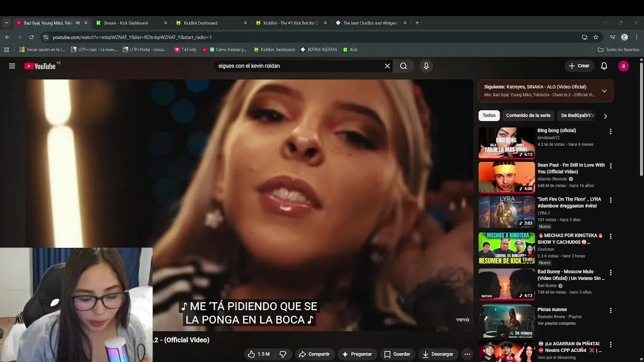Open options for Pistas nuevas playlist
The image size is (644, 362).
coord(611,310)
